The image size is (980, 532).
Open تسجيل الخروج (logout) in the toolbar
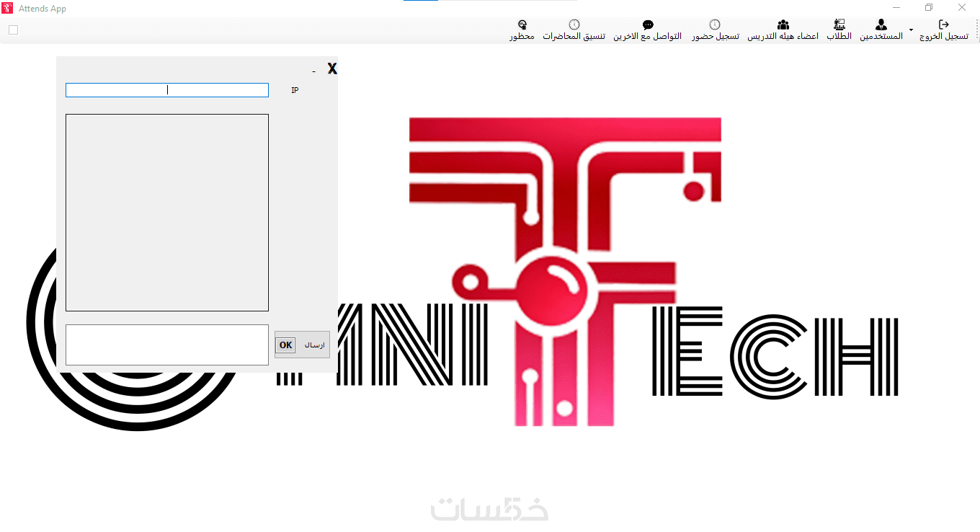tap(943, 30)
